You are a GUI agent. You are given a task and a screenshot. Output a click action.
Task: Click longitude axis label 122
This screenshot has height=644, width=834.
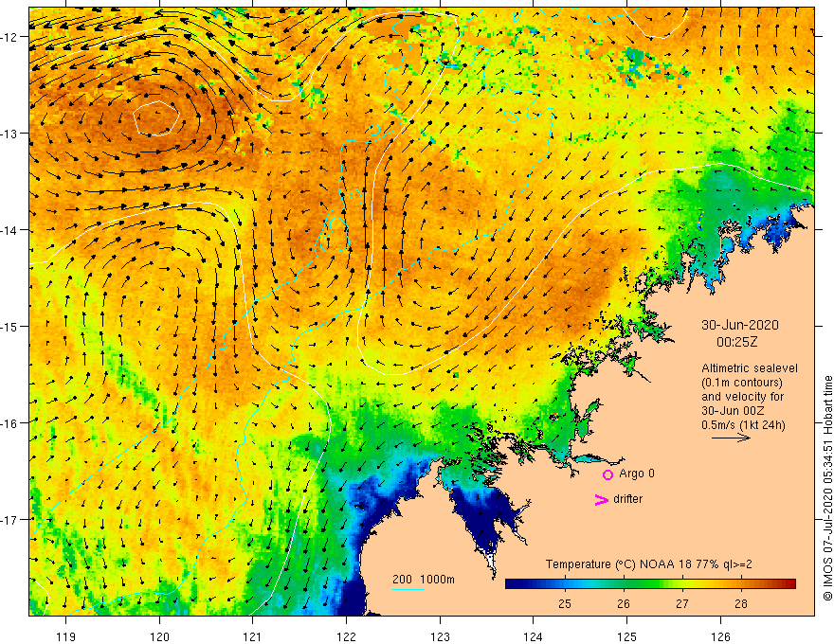(x=346, y=636)
